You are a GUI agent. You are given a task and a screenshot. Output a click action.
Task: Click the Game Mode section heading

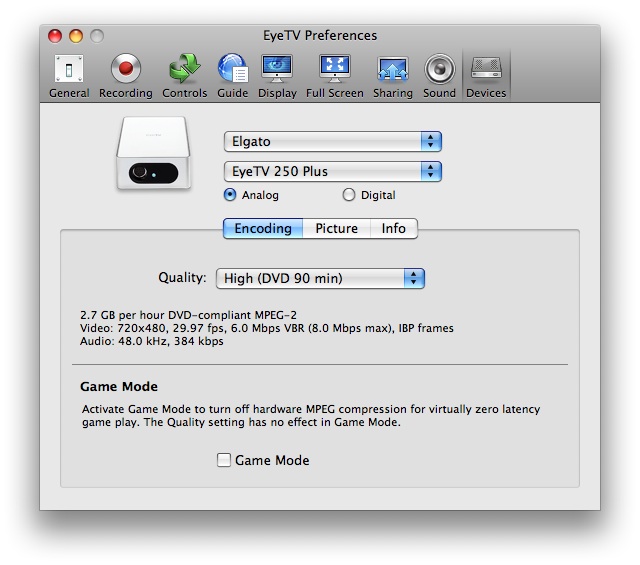[x=119, y=386]
